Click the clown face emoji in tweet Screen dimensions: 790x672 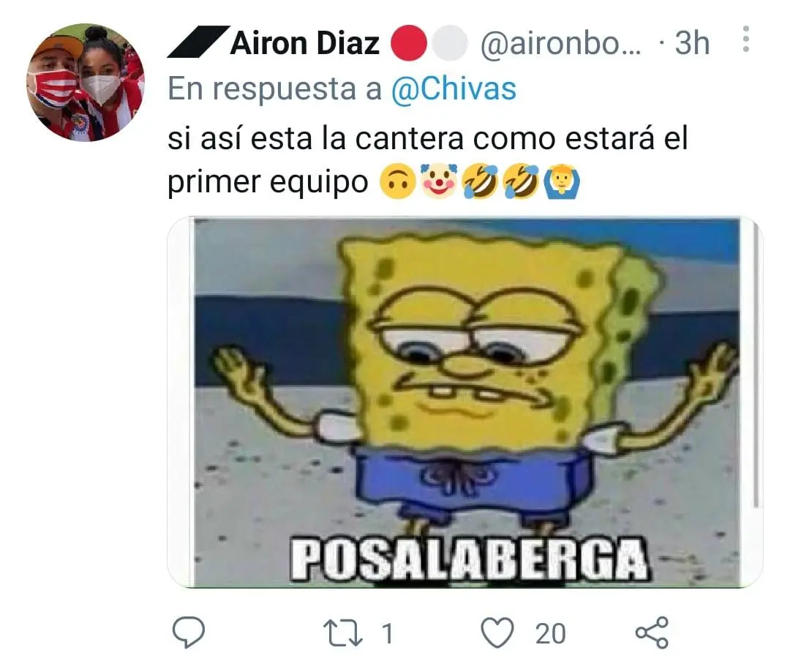(439, 181)
